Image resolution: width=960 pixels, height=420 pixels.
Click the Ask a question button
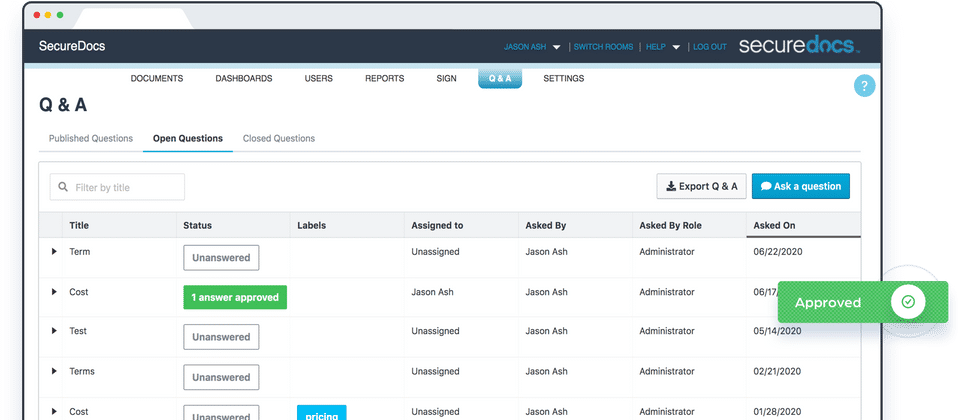tap(801, 186)
